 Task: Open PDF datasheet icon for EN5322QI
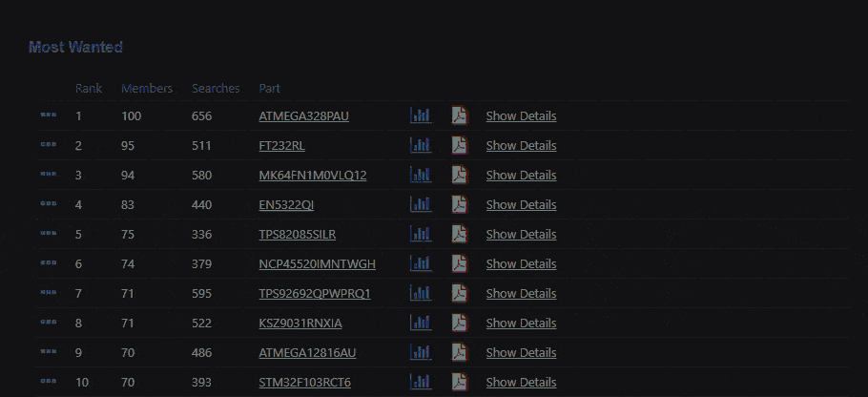pos(460,204)
